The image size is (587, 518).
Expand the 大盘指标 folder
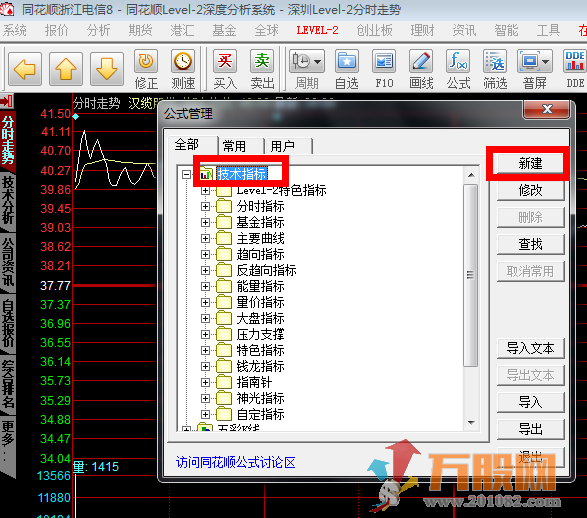point(205,319)
